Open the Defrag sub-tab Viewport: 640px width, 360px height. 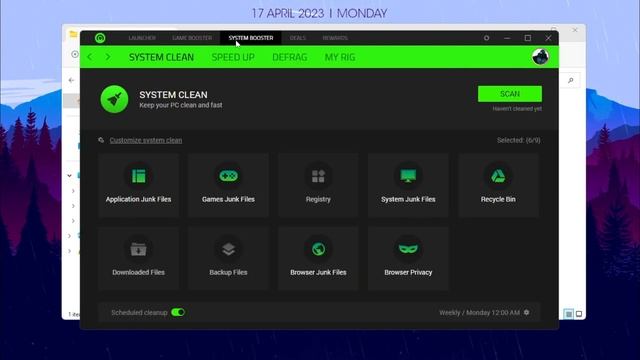coord(289,57)
